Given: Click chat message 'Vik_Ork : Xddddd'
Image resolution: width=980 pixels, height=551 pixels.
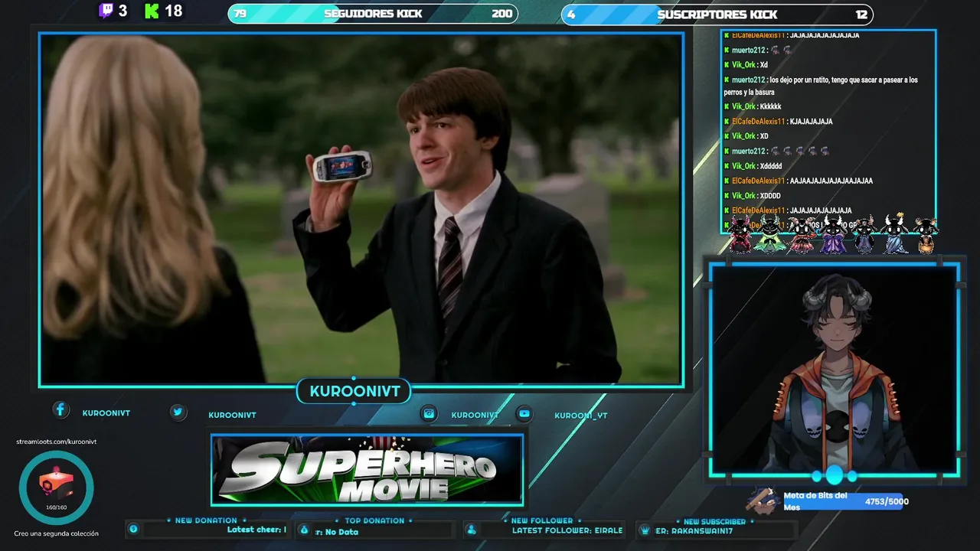Looking at the screenshot, I should pyautogui.click(x=753, y=166).
